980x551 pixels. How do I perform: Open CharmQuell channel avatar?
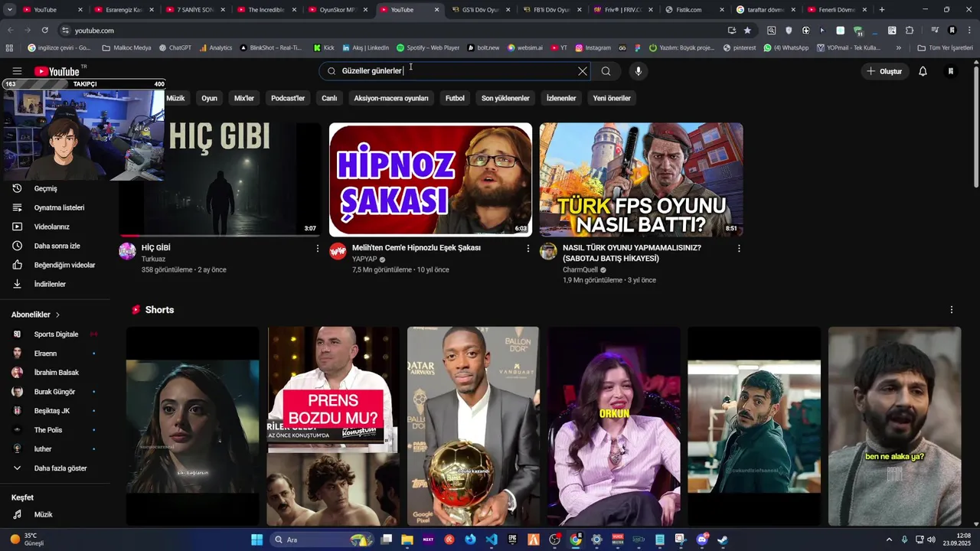pyautogui.click(x=548, y=251)
